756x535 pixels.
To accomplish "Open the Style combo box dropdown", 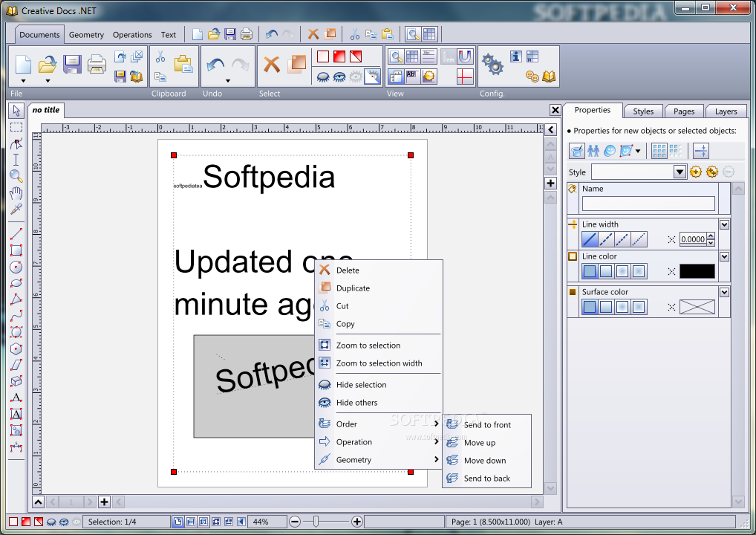I will pos(680,172).
